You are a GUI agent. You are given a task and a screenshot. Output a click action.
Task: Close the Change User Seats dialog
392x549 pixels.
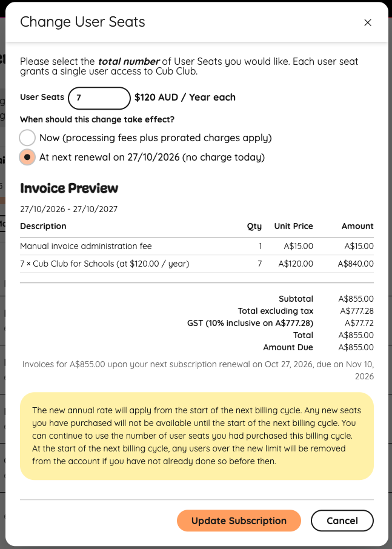pyautogui.click(x=368, y=22)
